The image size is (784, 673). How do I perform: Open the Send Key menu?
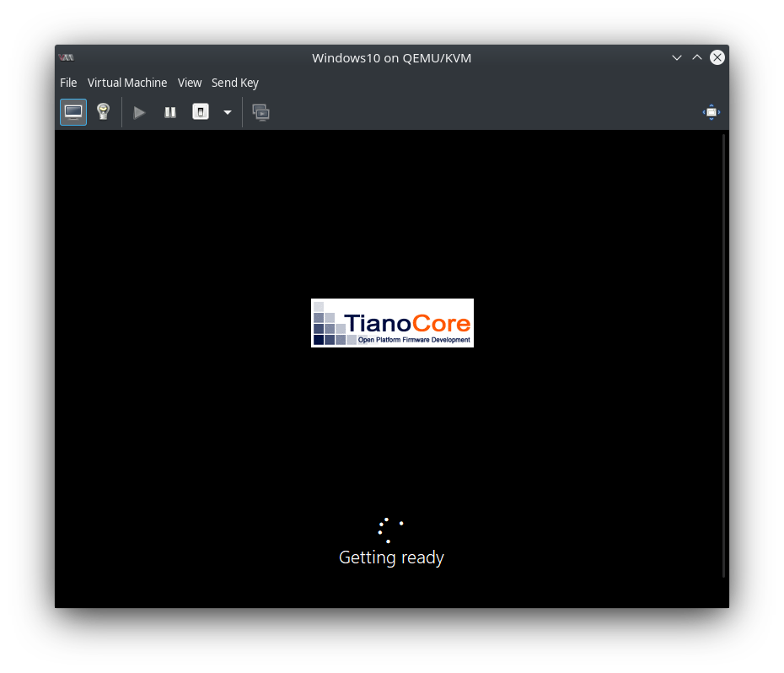point(235,83)
